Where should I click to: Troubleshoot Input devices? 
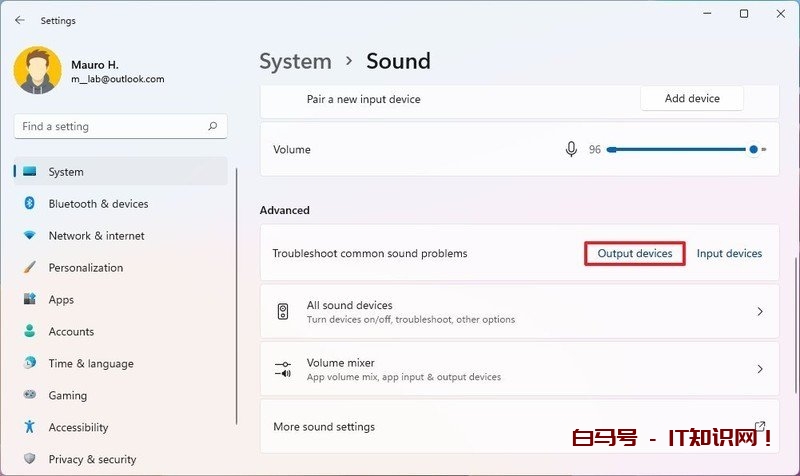point(729,254)
